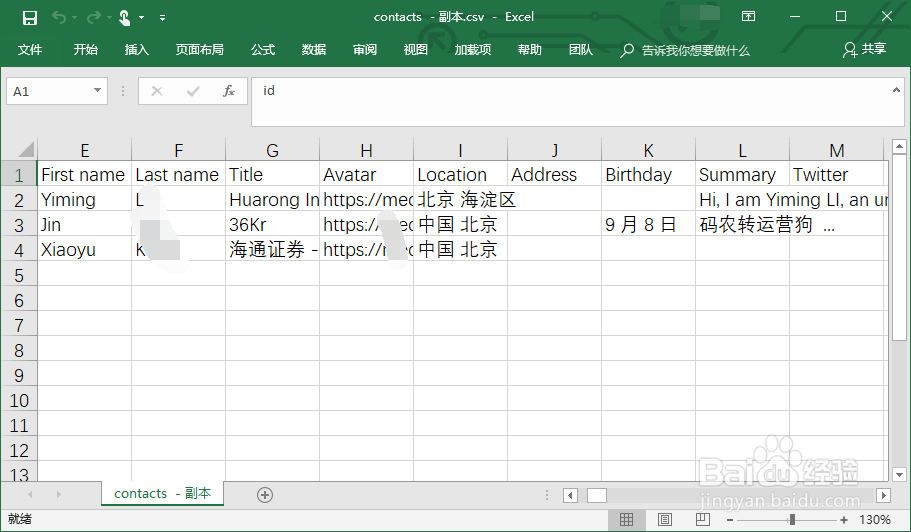This screenshot has height=532, width=911.
Task: Undo the last action
Action: coord(59,17)
